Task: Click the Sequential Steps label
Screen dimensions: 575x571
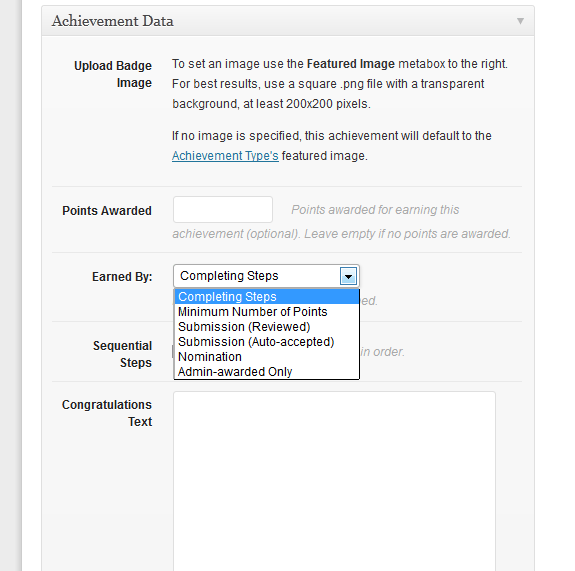Action: click(x=122, y=354)
